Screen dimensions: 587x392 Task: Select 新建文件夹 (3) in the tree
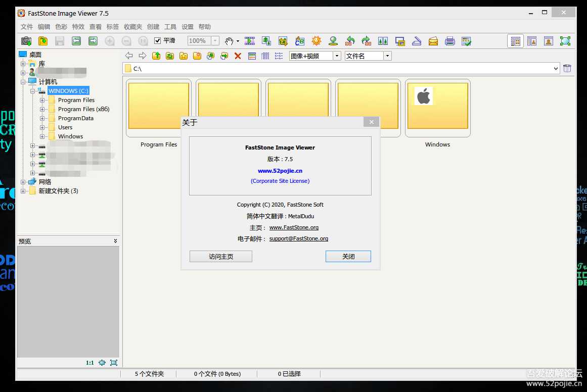coord(59,191)
